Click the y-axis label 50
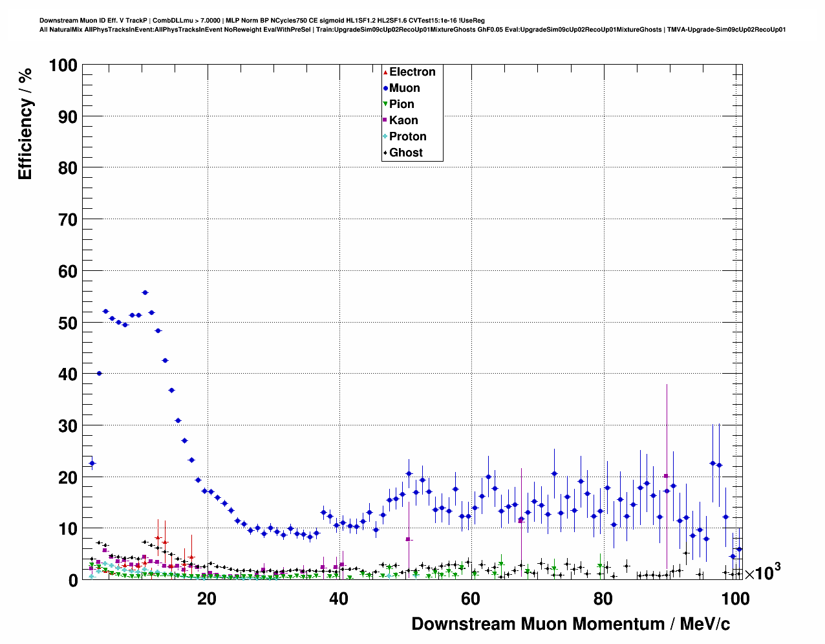Screen dimensions: 825x644 (68, 323)
